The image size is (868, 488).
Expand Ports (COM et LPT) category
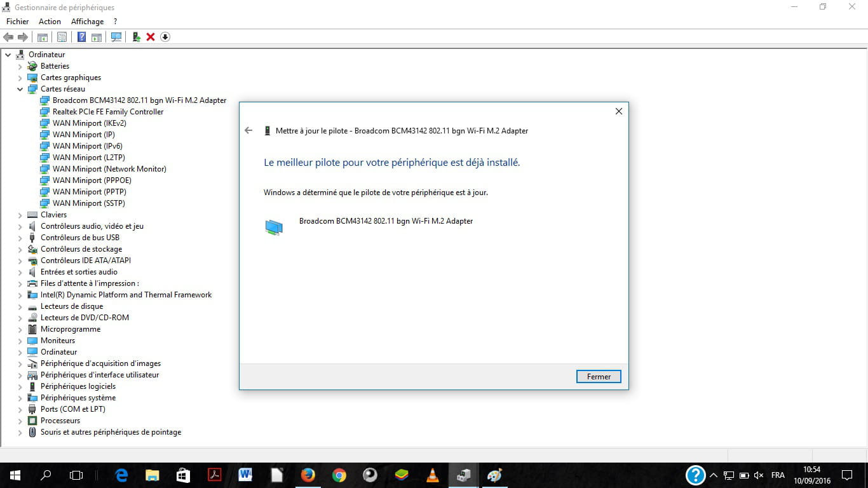[x=20, y=409]
